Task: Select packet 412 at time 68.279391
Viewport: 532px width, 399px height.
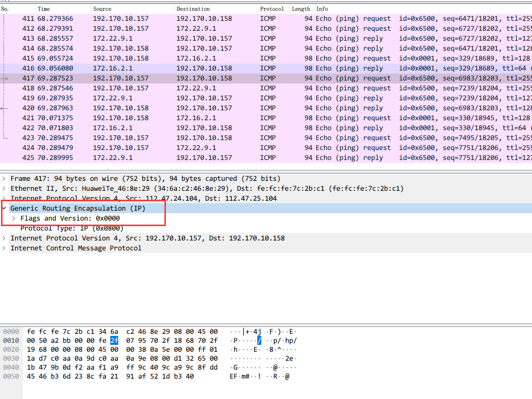Action: 266,28
